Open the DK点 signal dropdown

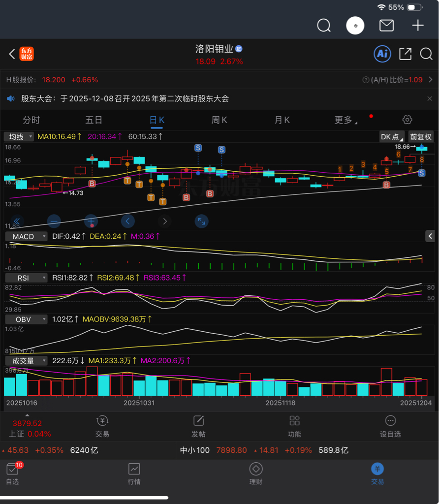point(392,137)
